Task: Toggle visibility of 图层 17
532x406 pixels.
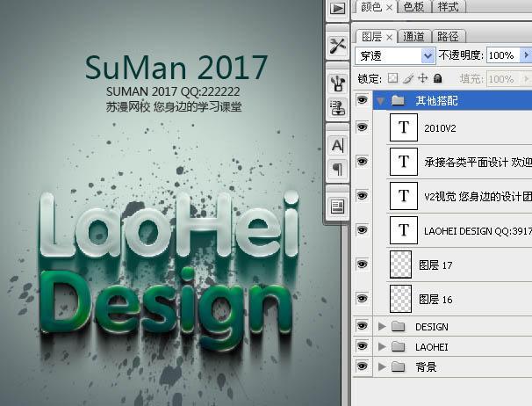Action: [x=362, y=264]
